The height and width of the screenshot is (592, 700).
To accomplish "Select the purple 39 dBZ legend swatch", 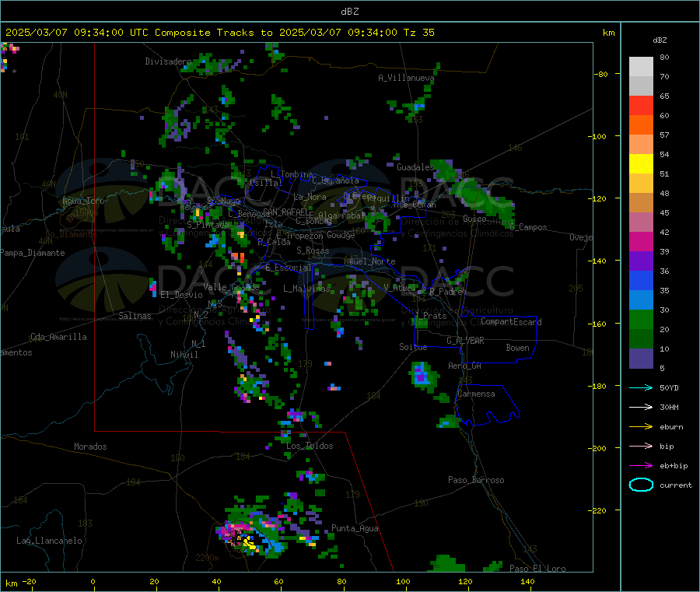I will point(641,261).
